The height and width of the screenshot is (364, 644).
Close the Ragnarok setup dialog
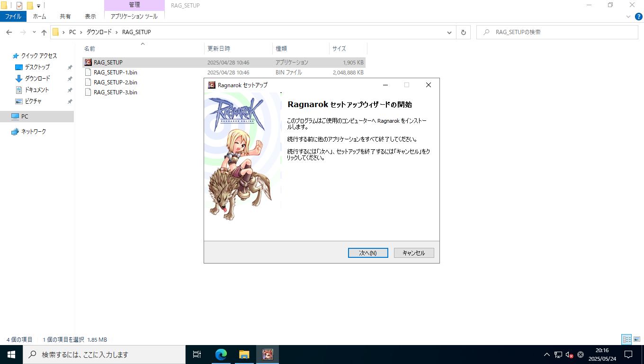pyautogui.click(x=429, y=85)
